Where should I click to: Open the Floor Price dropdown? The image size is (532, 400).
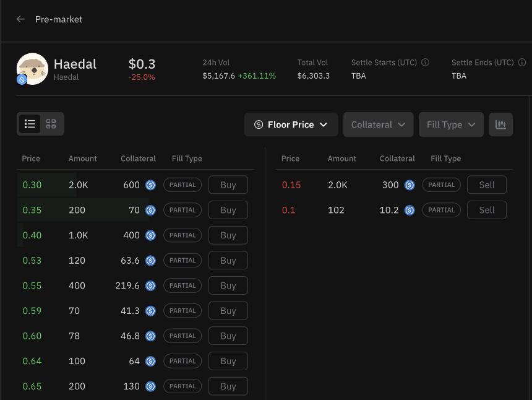click(291, 124)
